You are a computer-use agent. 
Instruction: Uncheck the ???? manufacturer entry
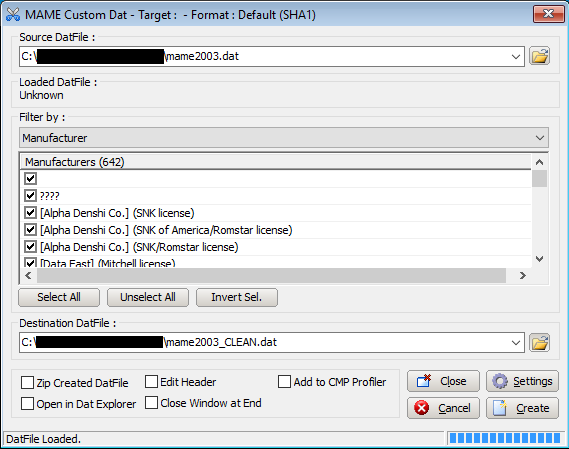30,196
